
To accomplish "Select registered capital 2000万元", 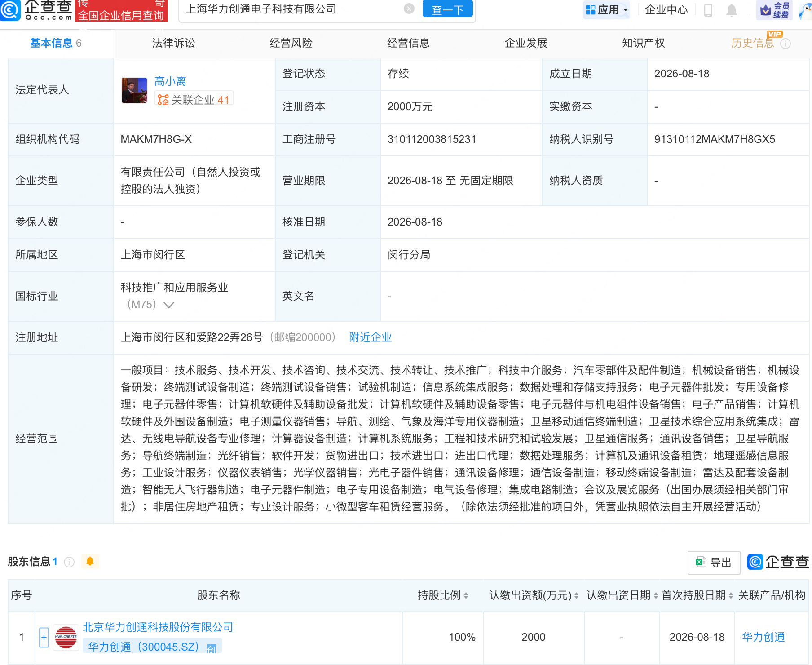I will tap(410, 106).
